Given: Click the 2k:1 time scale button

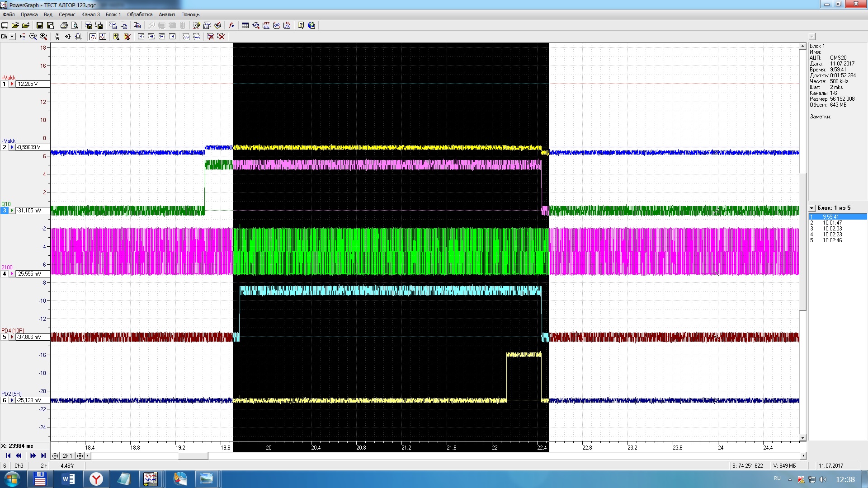Looking at the screenshot, I should [67, 456].
